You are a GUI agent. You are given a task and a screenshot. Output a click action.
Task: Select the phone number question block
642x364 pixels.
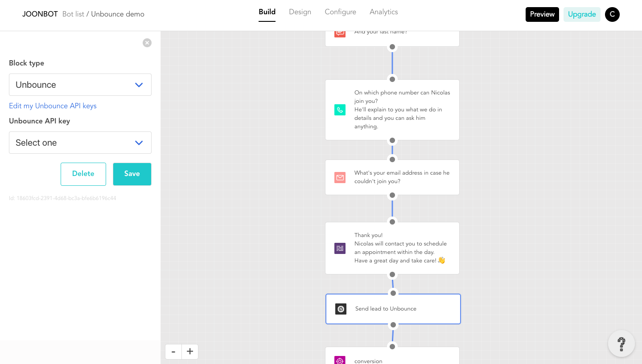[392, 110]
